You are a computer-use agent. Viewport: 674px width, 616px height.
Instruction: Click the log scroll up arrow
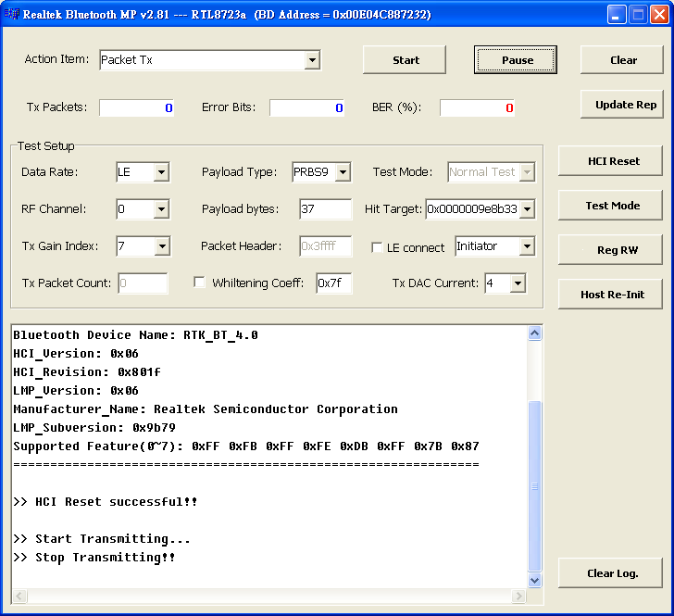pos(534,333)
